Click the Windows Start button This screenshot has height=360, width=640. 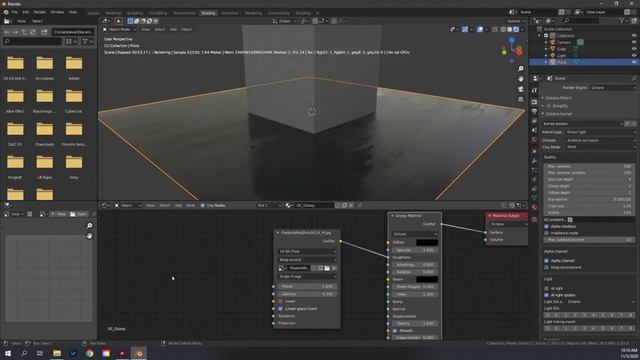click(x=8, y=353)
